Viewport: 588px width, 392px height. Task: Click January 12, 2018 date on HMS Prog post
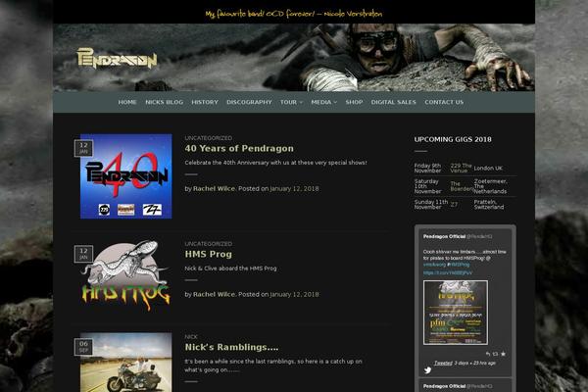coord(294,294)
